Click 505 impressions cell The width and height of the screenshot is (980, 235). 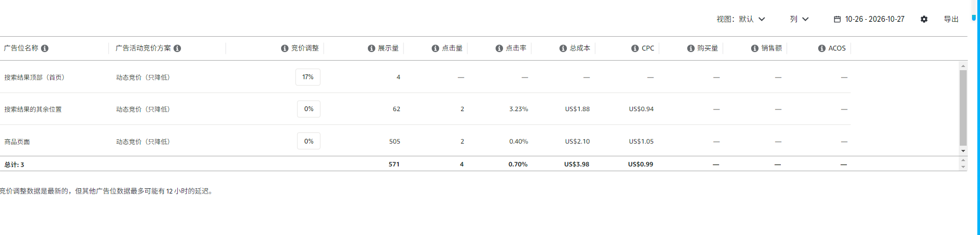click(394, 141)
